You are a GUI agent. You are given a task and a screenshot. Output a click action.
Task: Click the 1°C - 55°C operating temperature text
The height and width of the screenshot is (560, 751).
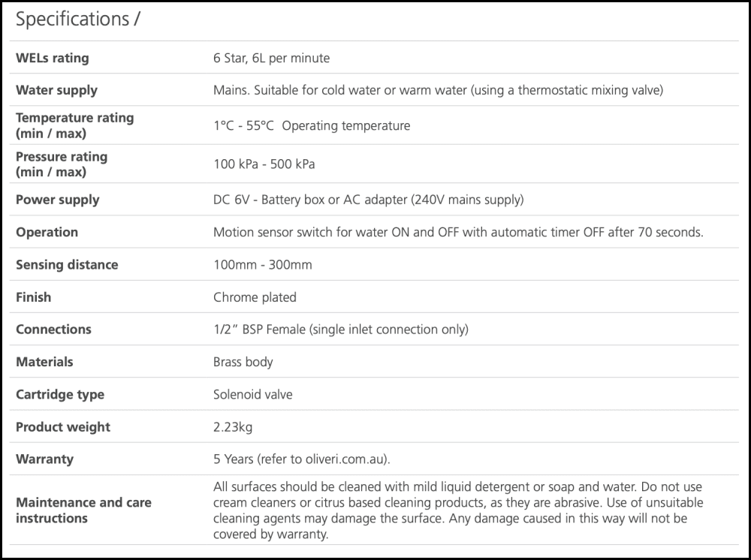pos(312,125)
